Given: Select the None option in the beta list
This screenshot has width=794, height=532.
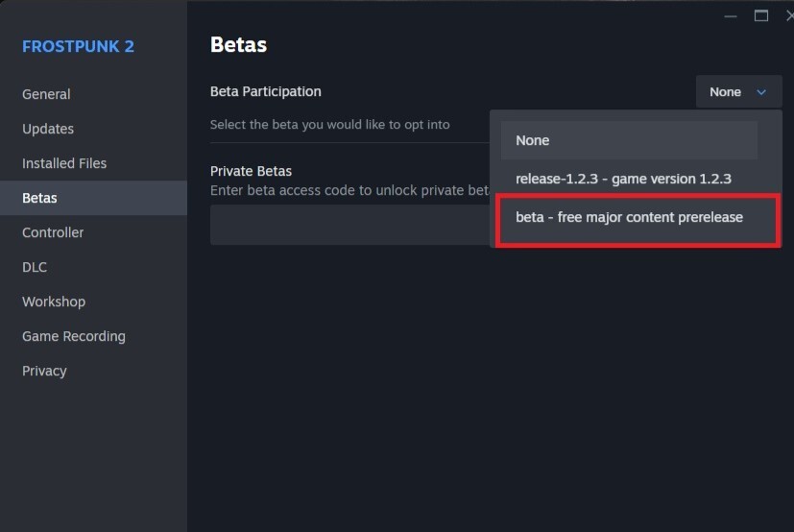Looking at the screenshot, I should click(629, 140).
